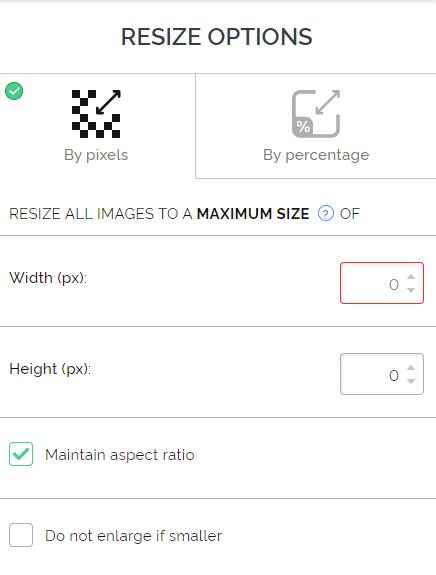Open the maximum size help icon
Image resolution: width=436 pixels, height=575 pixels.
326,213
